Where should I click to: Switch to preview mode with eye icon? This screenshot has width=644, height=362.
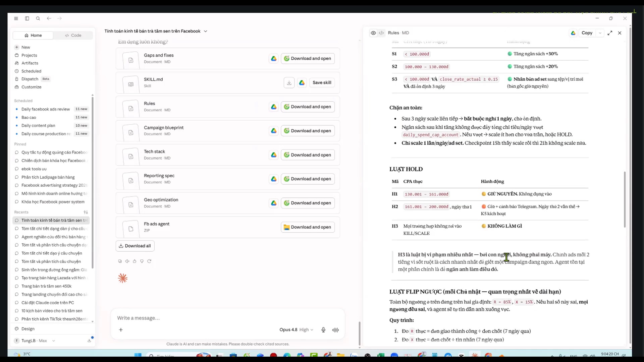(373, 33)
